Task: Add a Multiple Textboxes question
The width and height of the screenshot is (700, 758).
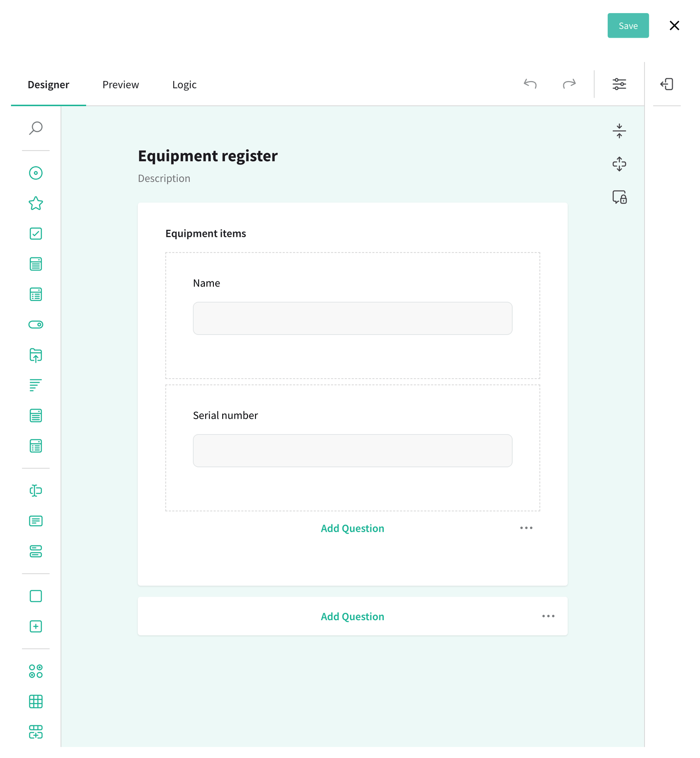Action: (x=36, y=551)
